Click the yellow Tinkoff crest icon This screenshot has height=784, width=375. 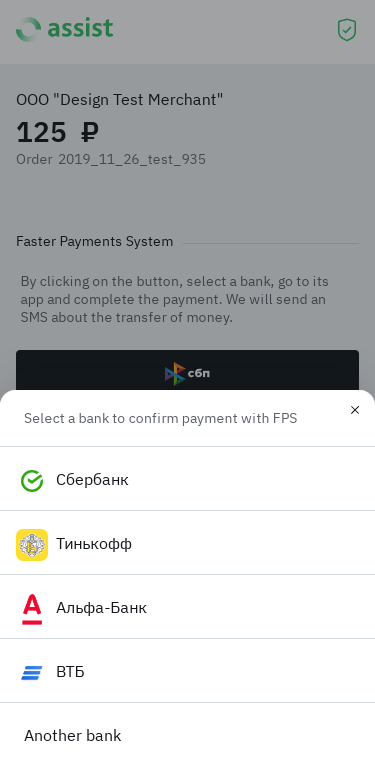point(32,544)
